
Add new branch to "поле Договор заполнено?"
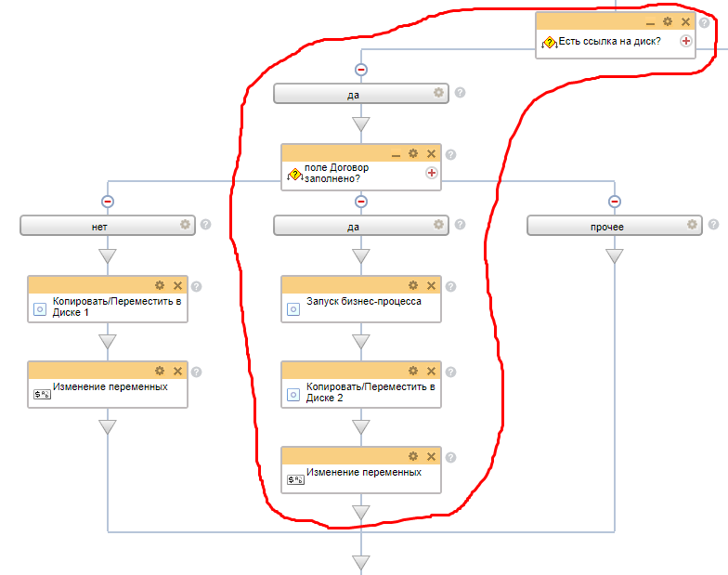coord(432,173)
